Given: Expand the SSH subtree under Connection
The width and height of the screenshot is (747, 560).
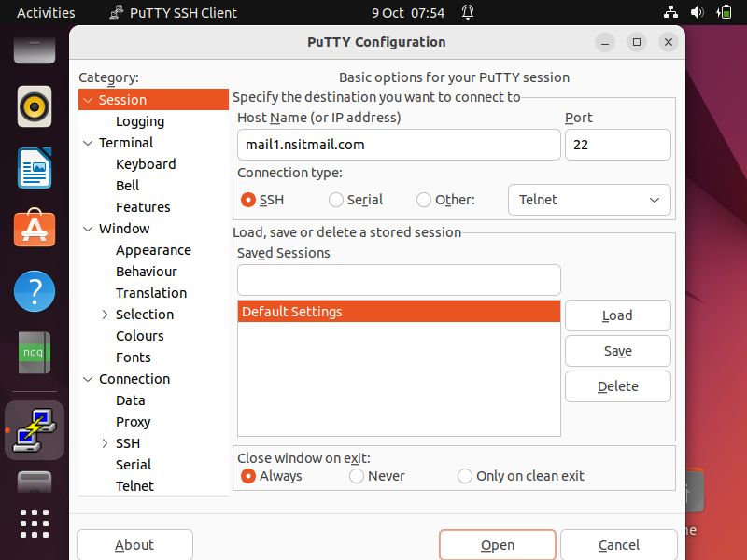Looking at the screenshot, I should (x=106, y=443).
